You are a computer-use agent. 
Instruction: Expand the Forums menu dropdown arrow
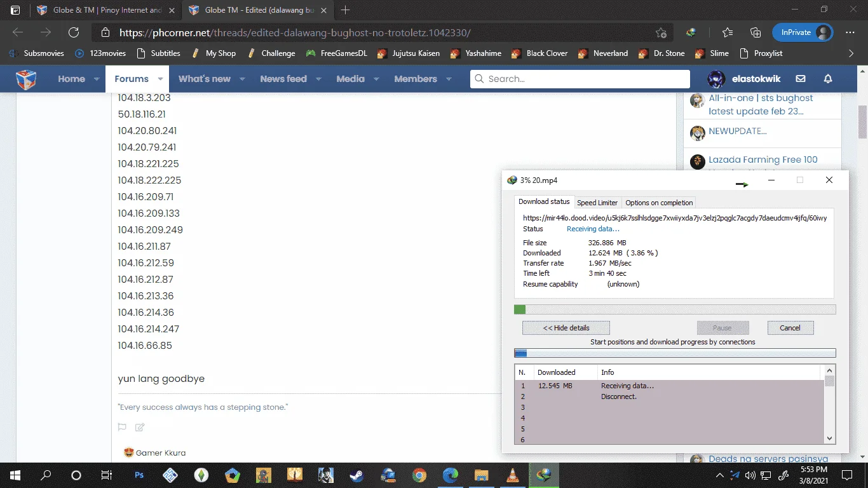160,79
